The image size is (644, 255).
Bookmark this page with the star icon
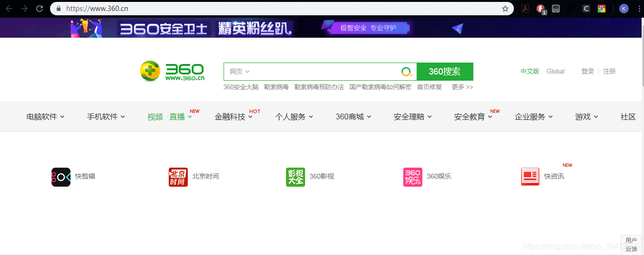(505, 9)
